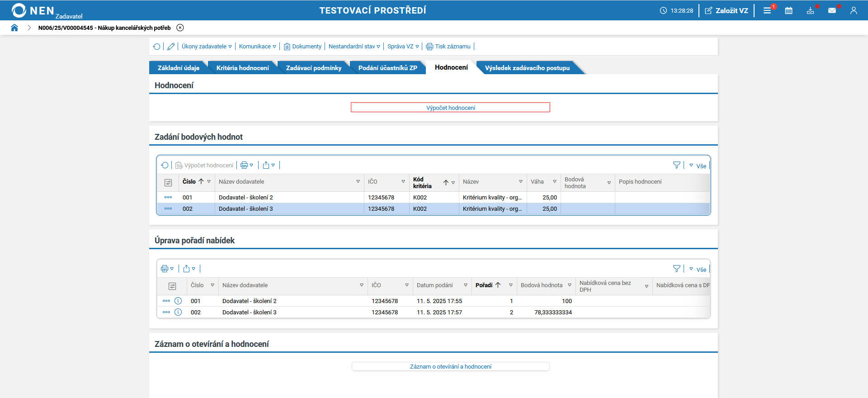This screenshot has width=868, height=398.
Task: Open the Vše filter dropdown in Zadání bodových hodnot
Action: point(698,166)
